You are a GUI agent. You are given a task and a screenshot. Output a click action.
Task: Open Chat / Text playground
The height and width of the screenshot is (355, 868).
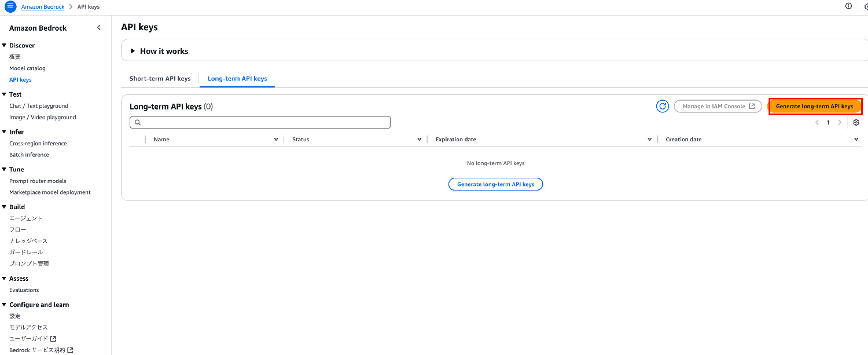[x=39, y=106]
